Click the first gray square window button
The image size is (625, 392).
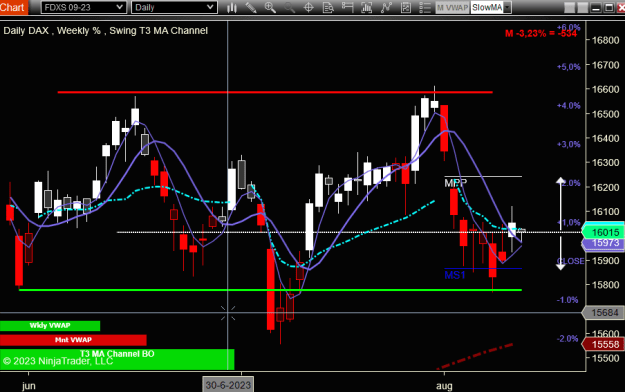[x=570, y=8]
